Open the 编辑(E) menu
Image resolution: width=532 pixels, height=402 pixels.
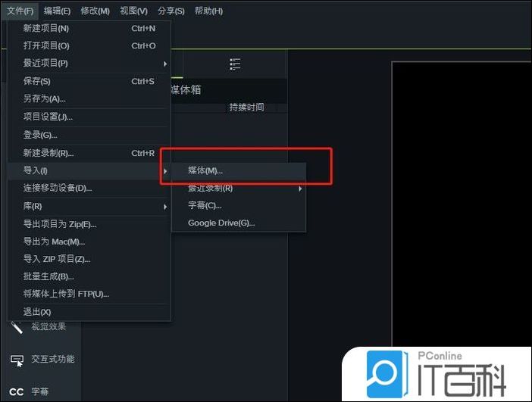[x=57, y=11]
